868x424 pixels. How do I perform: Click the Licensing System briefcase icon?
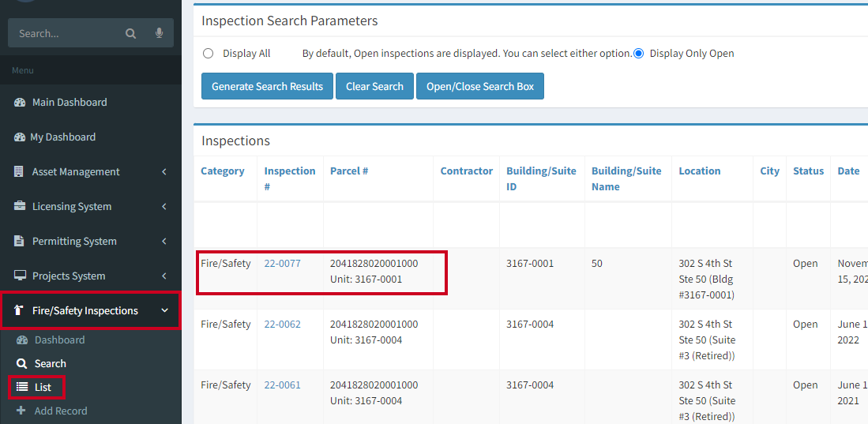(20, 206)
